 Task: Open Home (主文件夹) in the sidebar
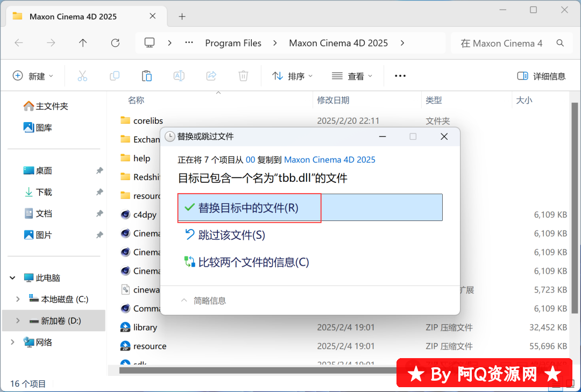click(46, 106)
